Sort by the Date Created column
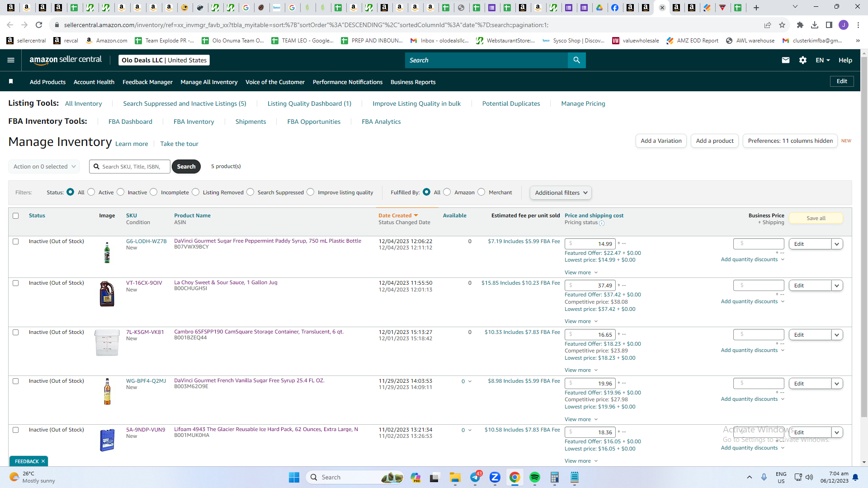This screenshot has height=488, width=868. (398, 216)
